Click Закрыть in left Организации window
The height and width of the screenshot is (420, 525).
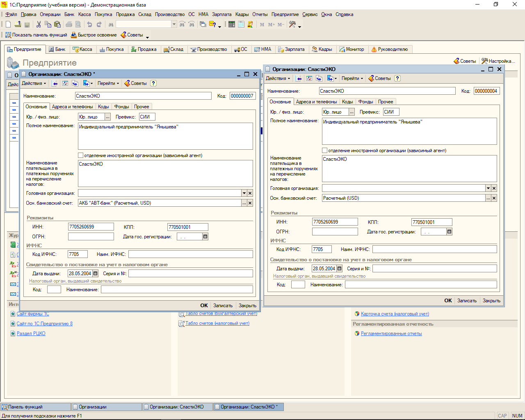click(x=247, y=306)
